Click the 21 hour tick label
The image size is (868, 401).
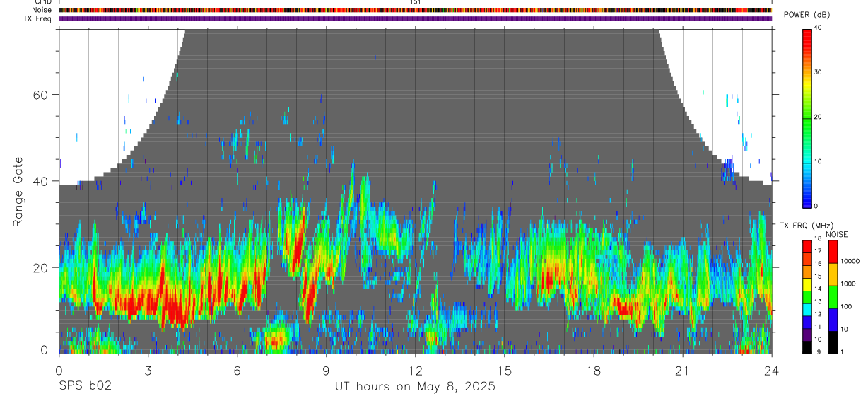pyautogui.click(x=683, y=370)
